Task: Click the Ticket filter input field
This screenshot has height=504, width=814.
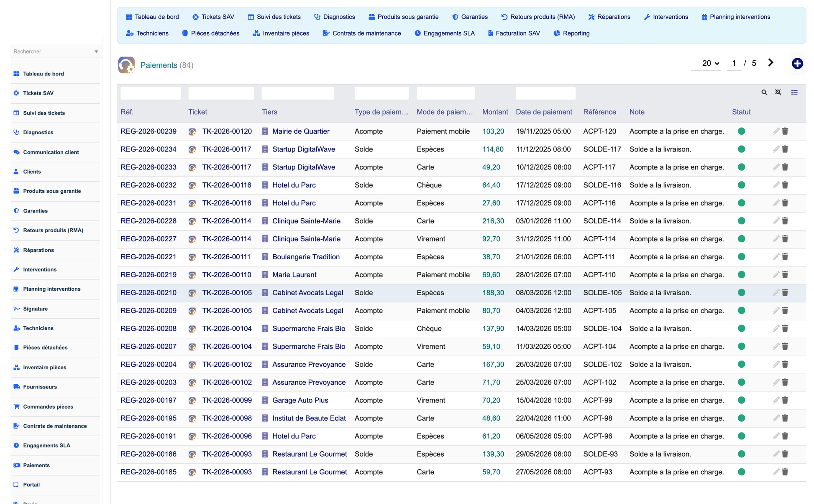Action: pyautogui.click(x=221, y=93)
